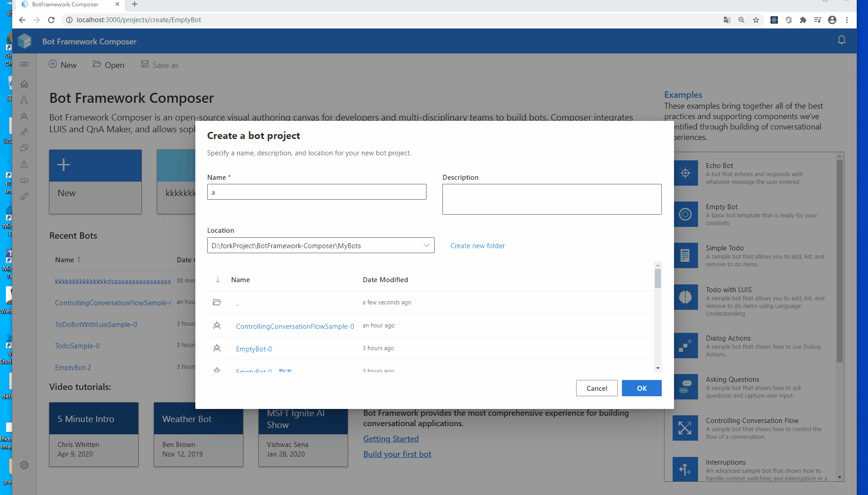Click the Composer logo cube icon
This screenshot has width=868, height=495.
(24, 41)
